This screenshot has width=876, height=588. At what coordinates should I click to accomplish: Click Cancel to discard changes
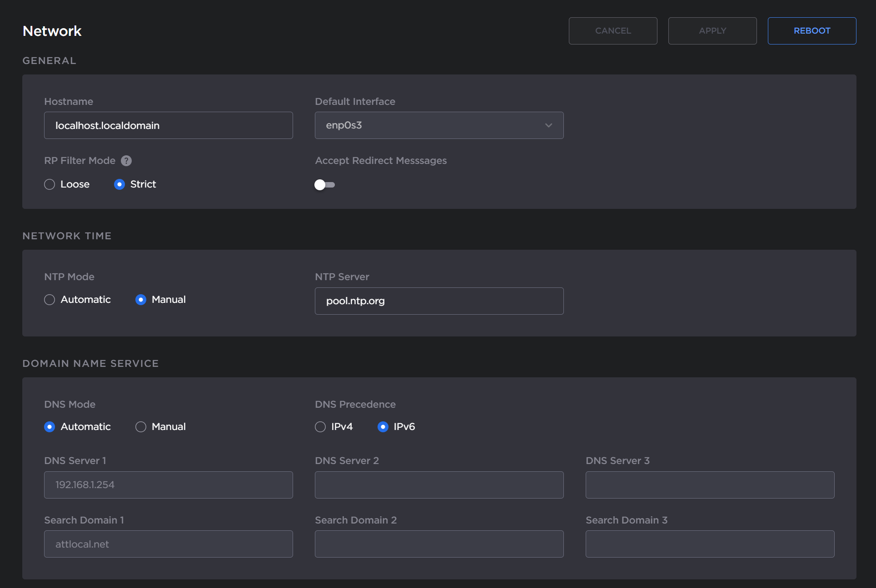(x=613, y=30)
